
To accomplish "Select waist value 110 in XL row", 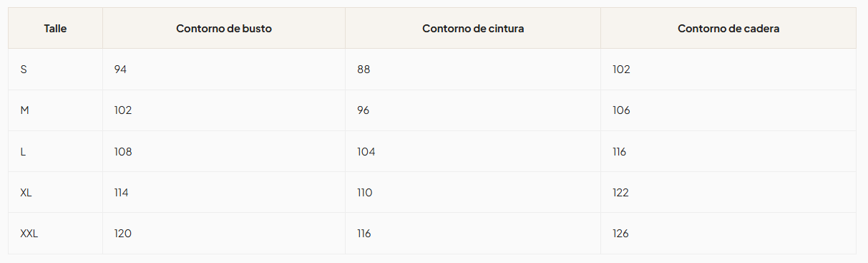I will [365, 193].
